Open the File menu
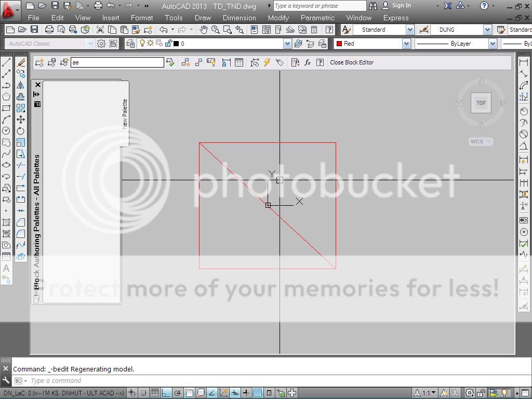Screen dimensions: 532x399 click(34, 18)
